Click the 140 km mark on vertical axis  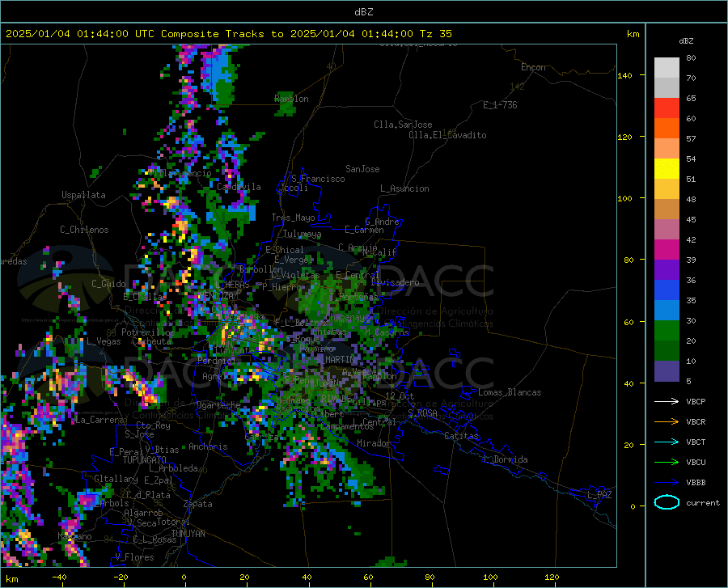[624, 75]
